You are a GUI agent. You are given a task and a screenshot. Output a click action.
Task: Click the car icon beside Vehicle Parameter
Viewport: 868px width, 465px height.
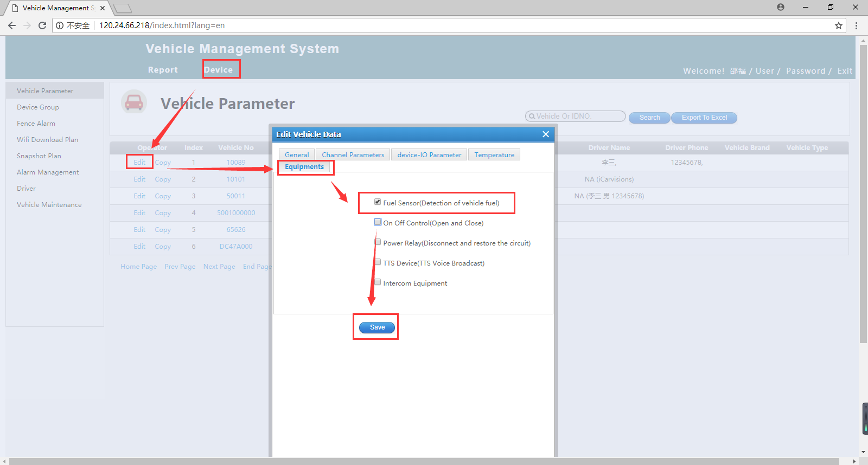pyautogui.click(x=134, y=102)
